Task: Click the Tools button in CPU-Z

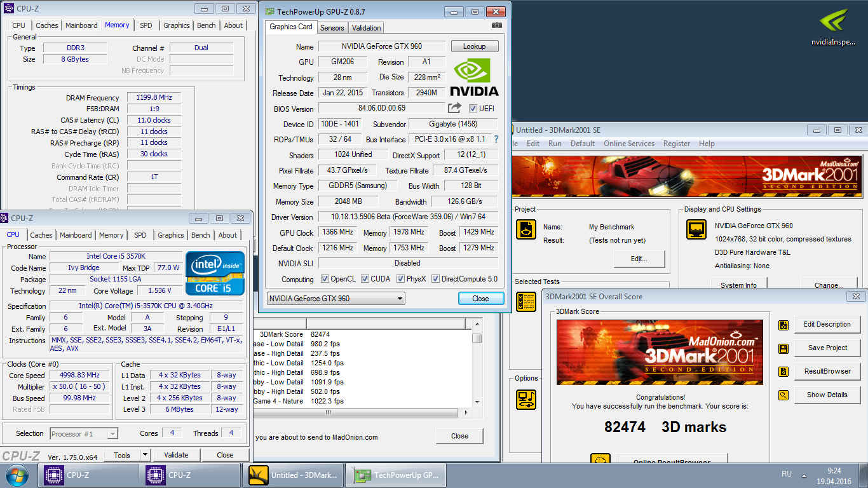Action: pos(122,455)
